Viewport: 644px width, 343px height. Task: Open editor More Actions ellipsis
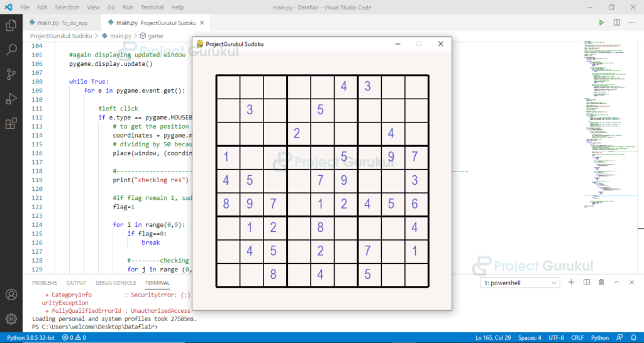click(x=632, y=23)
